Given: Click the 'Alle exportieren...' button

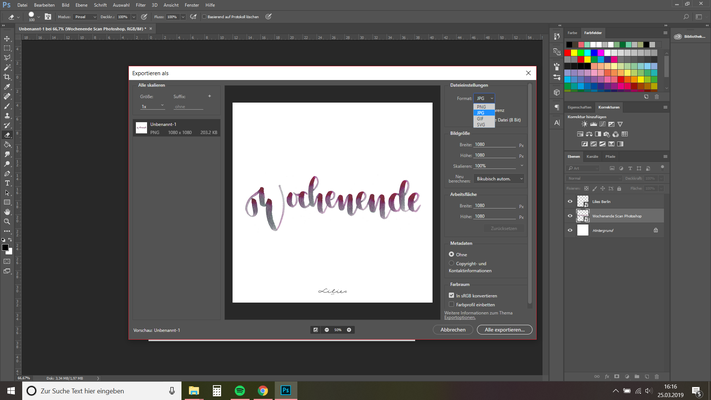Looking at the screenshot, I should point(505,329).
